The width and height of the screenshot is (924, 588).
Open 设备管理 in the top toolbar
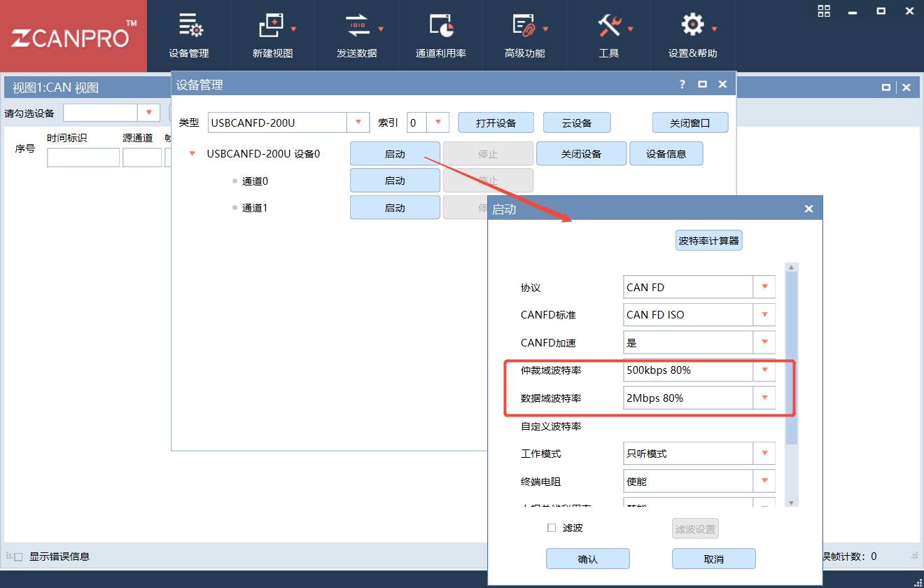point(189,36)
